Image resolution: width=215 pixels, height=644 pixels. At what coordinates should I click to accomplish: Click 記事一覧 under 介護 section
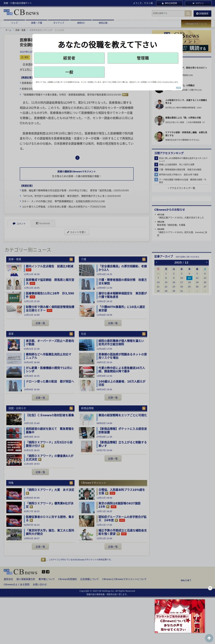113,323
